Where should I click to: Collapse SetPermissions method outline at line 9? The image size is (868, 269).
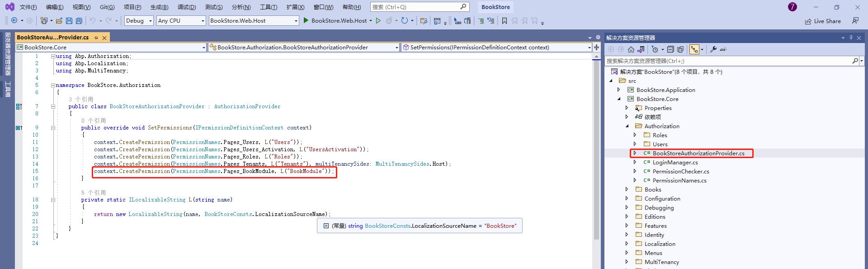coord(53,128)
